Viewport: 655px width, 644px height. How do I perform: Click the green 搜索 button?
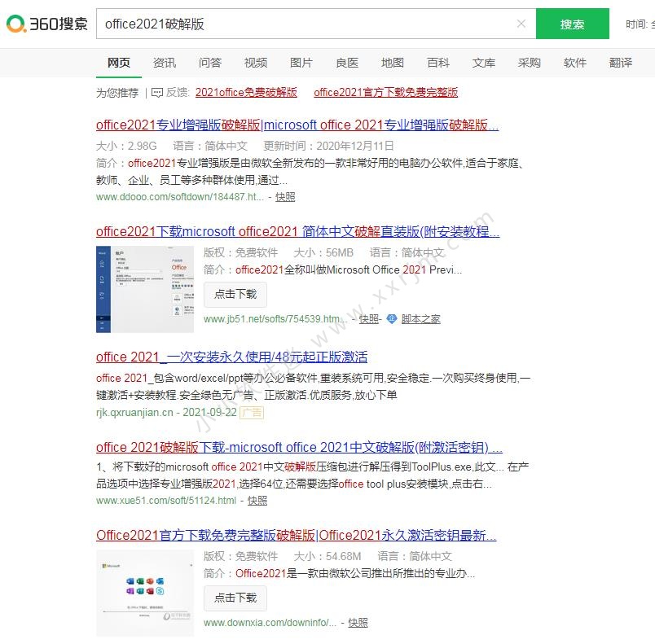572,24
